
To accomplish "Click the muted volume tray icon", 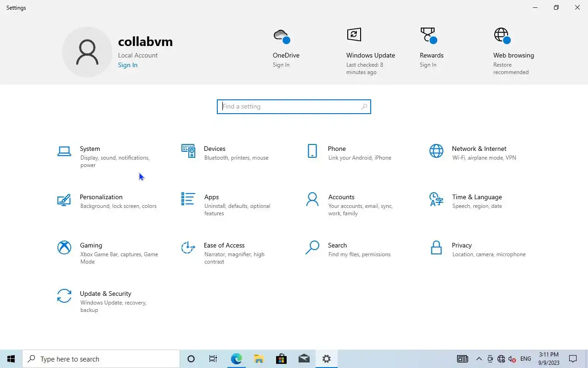I will [x=512, y=359].
